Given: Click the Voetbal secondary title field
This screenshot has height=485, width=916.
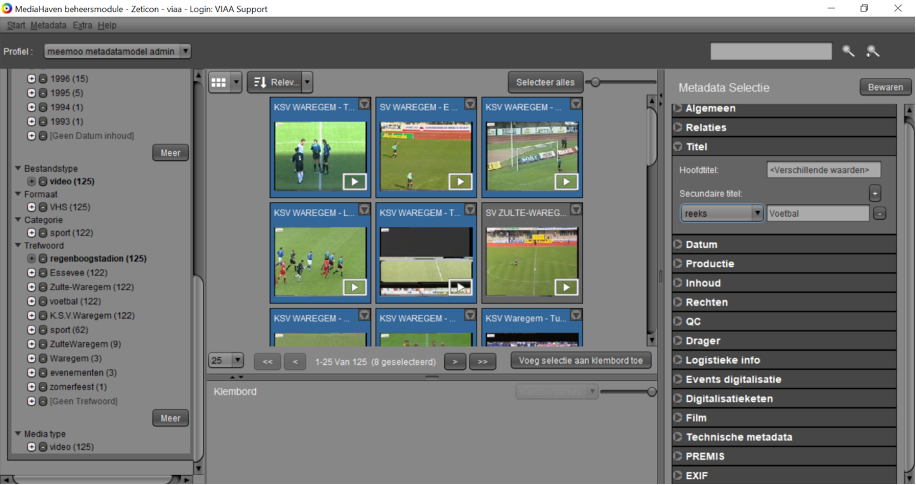Looking at the screenshot, I should coord(818,213).
